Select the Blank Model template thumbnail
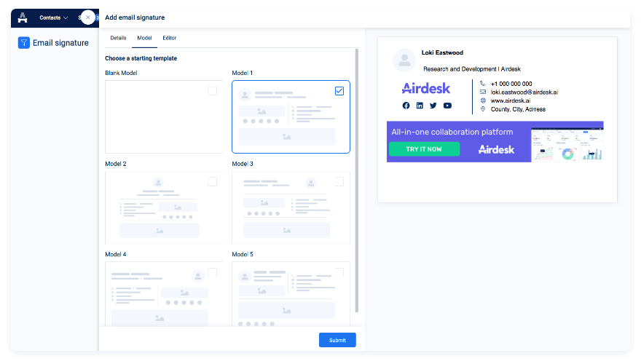Screen dimensions: 641x364 (x=164, y=116)
